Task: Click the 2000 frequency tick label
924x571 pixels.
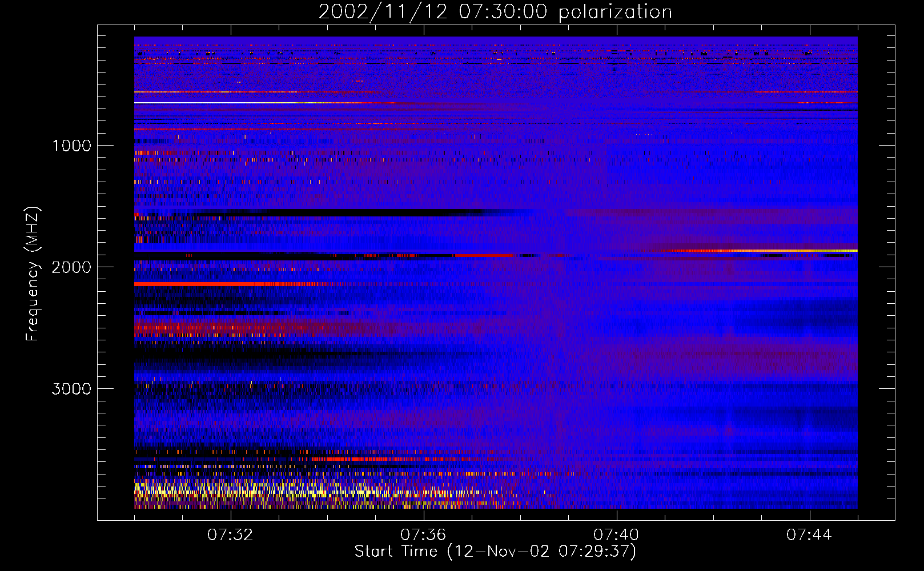Action: tap(71, 267)
